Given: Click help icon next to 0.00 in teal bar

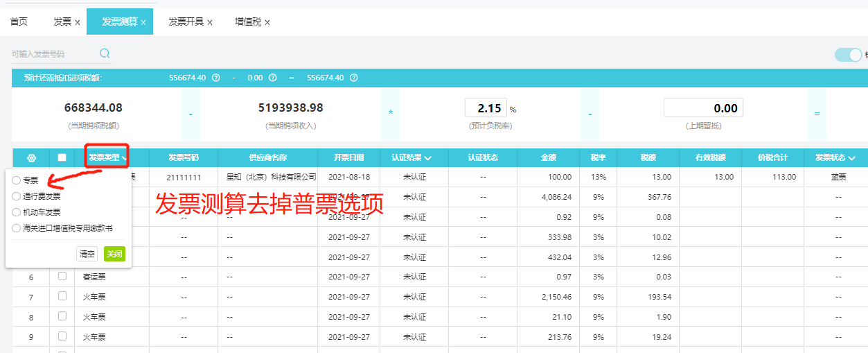Looking at the screenshot, I should coord(273,78).
